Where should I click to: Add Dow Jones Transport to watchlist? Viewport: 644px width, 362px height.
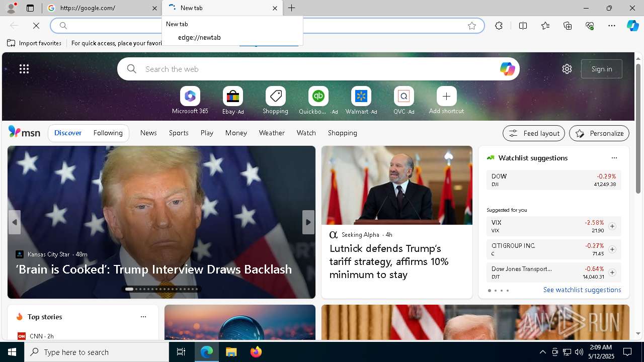(612, 273)
